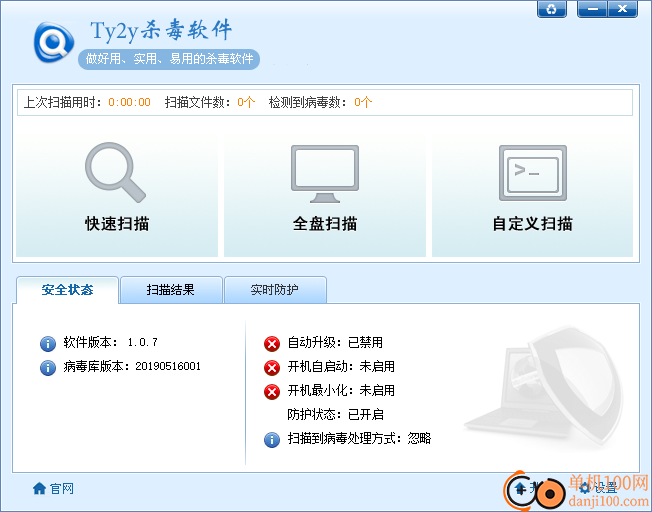Switch to the 实时防护 tab
The image size is (652, 512).
pyautogui.click(x=275, y=290)
